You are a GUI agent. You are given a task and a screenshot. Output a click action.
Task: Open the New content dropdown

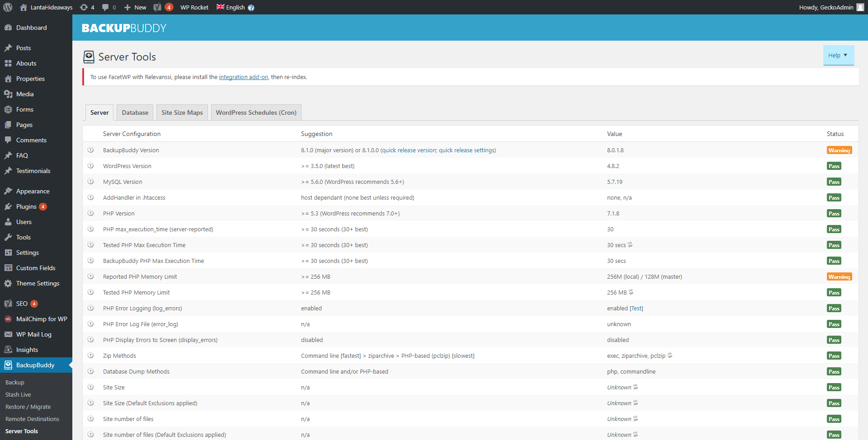135,7
